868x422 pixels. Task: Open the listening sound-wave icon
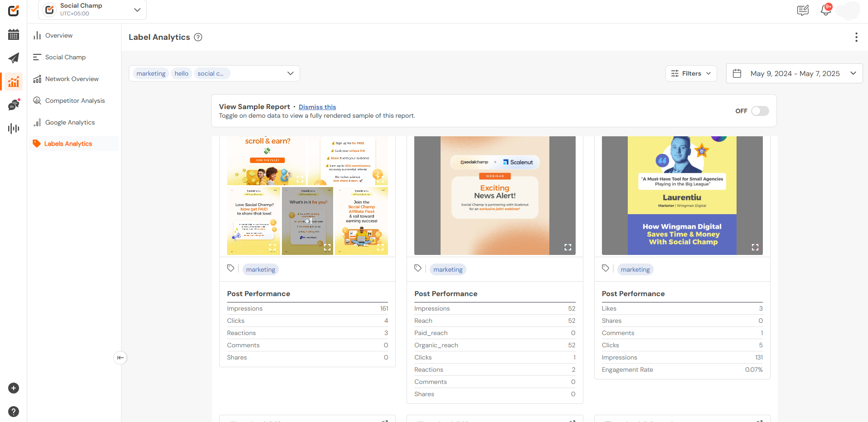[14, 129]
